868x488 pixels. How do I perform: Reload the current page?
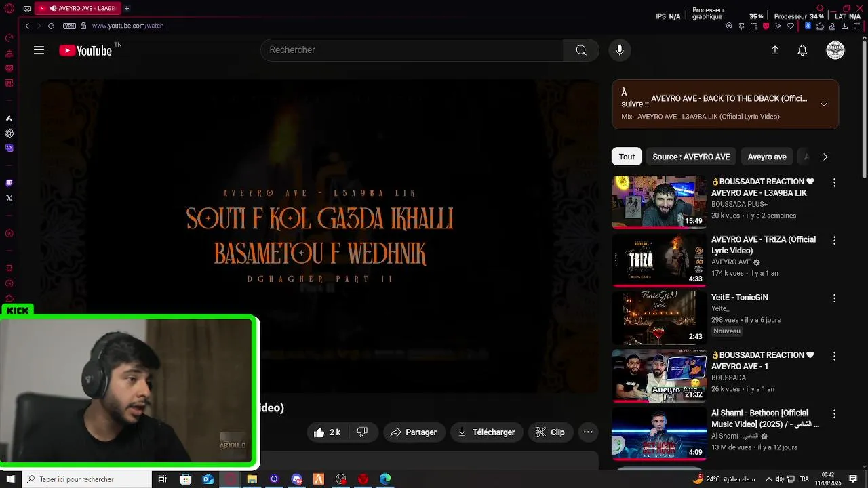coord(51,26)
